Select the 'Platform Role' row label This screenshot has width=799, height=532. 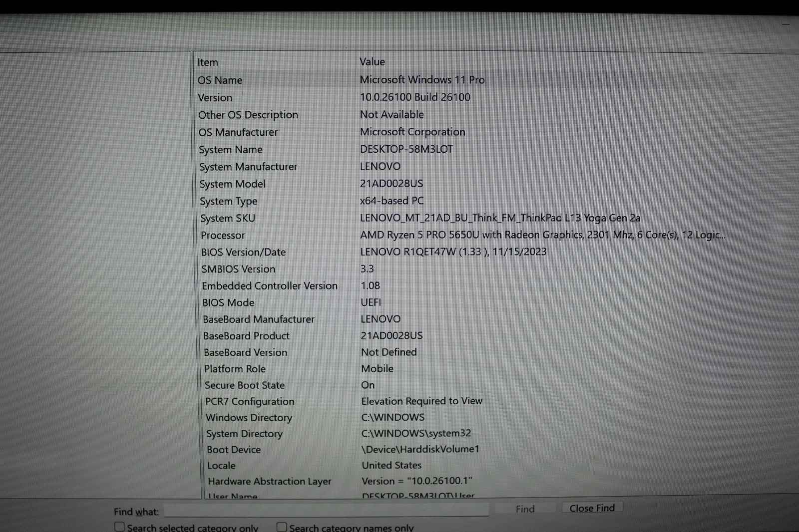tap(235, 369)
